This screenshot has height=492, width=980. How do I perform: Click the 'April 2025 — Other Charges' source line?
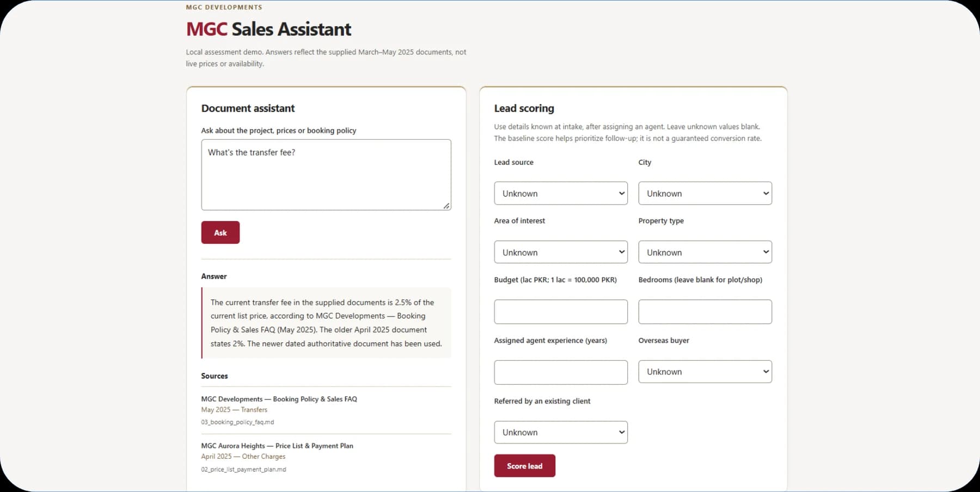243,457
